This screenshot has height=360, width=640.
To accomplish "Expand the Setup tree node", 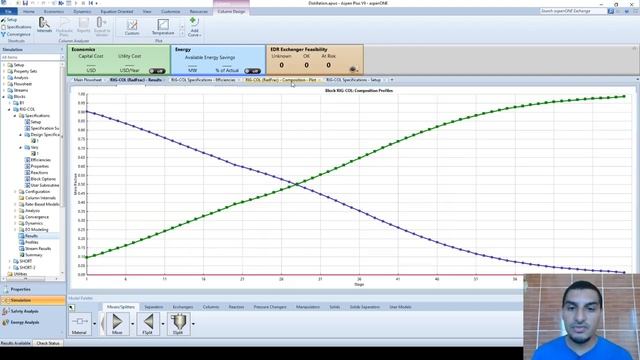I will 4,65.
